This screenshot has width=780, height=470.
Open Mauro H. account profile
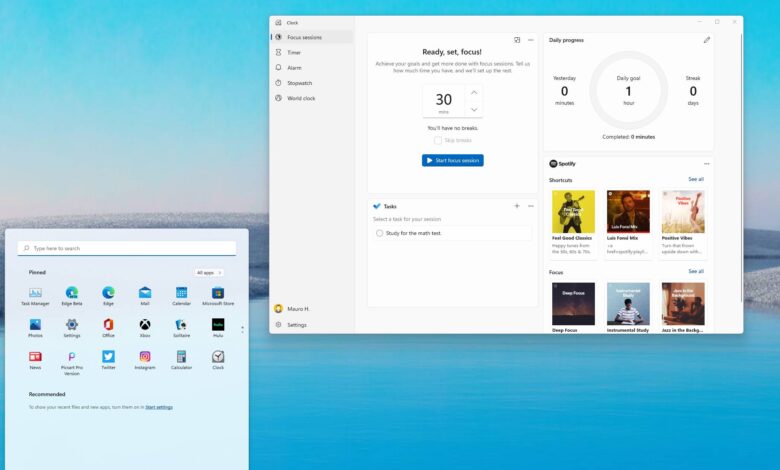tap(292, 309)
